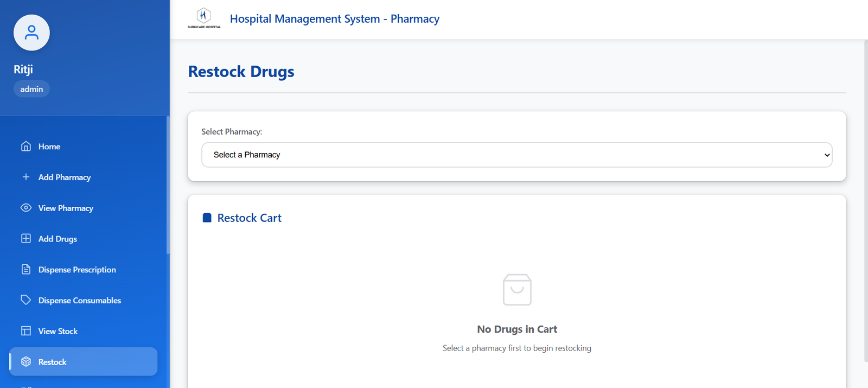
Task: Click the tag icon beside Dispense Consumables
Action: coord(26,300)
